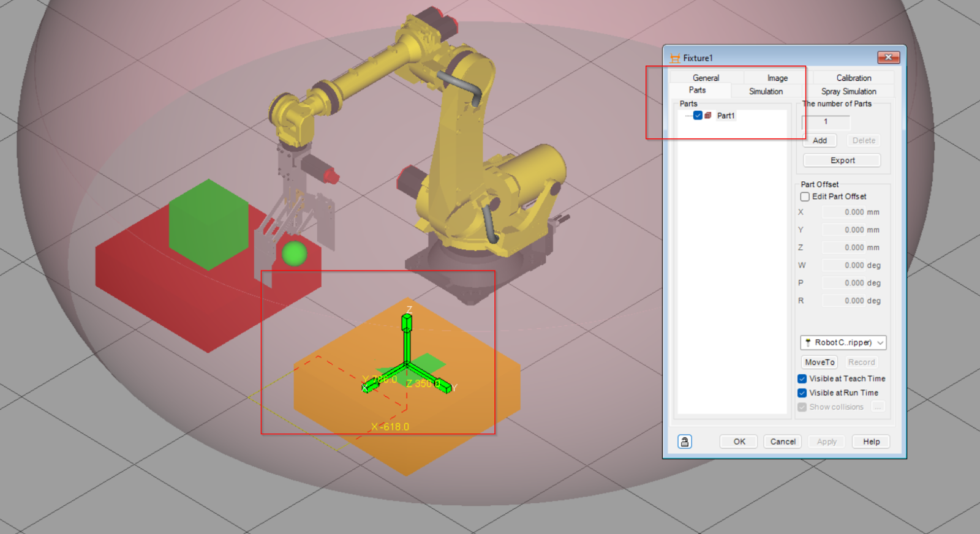Select Part1 entry in the tree
980x534 pixels.
click(726, 115)
